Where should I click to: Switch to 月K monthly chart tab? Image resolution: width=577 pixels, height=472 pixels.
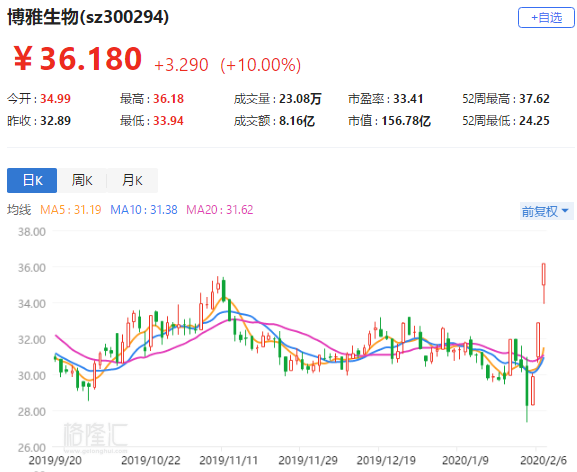(132, 180)
